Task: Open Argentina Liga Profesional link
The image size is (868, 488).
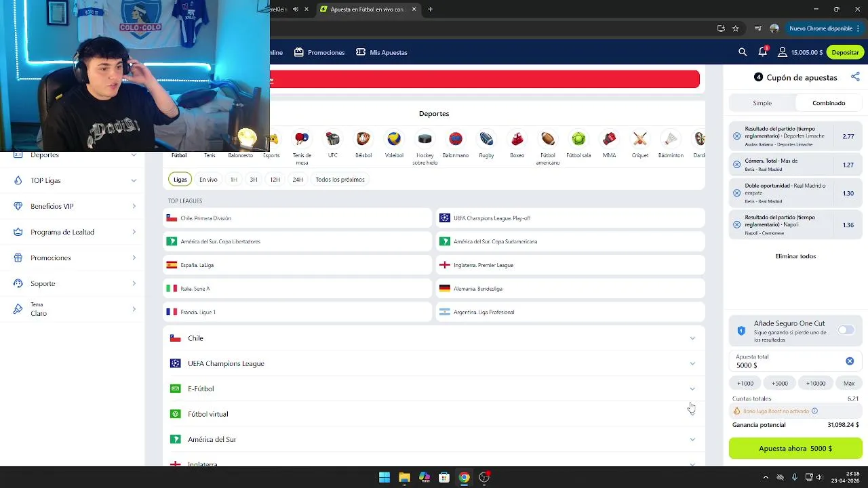Action: 570,312
